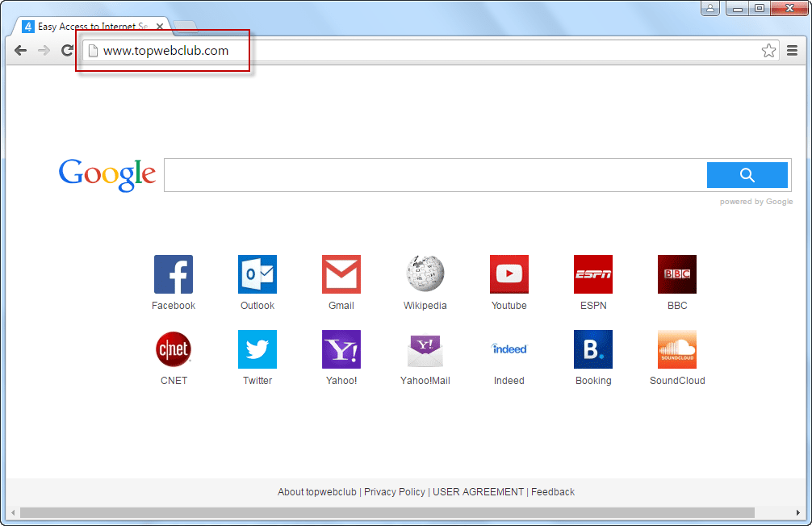Viewport: 812px width, 526px height.
Task: Open the Feedback link
Action: coord(553,492)
